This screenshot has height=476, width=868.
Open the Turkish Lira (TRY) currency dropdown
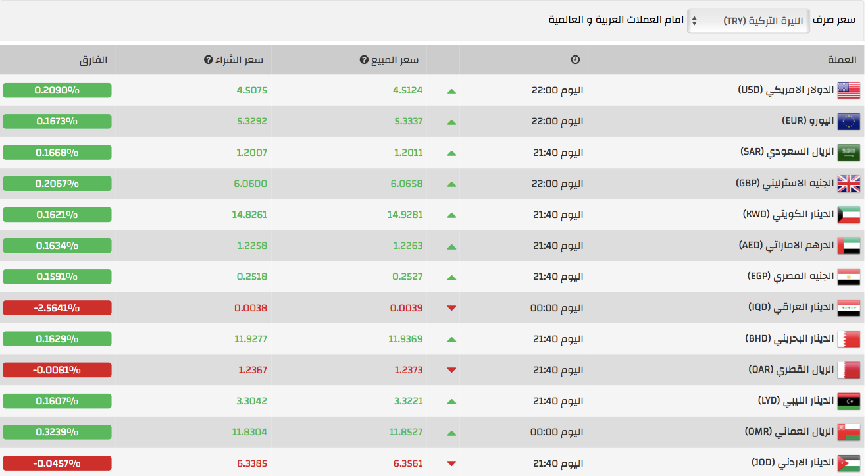coord(748,20)
